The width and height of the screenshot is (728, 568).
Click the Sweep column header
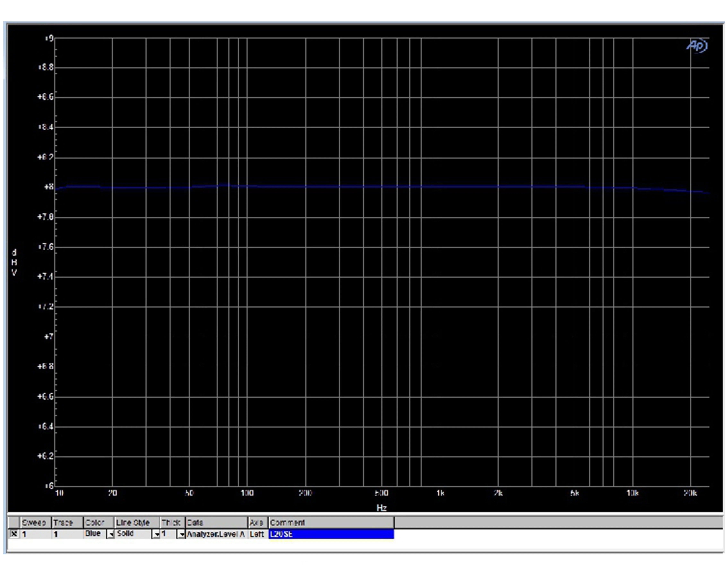pos(34,522)
